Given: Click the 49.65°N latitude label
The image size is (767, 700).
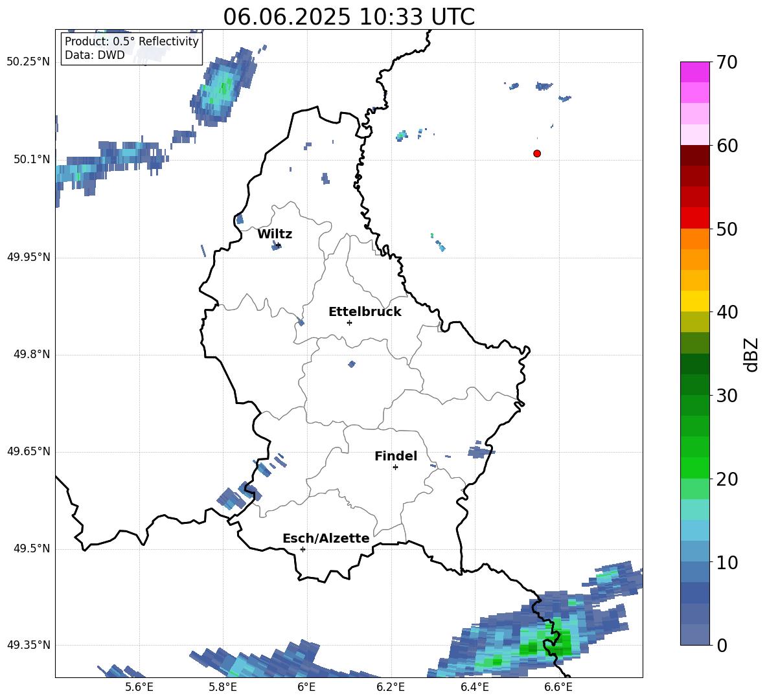Looking at the screenshot, I should pos(29,451).
